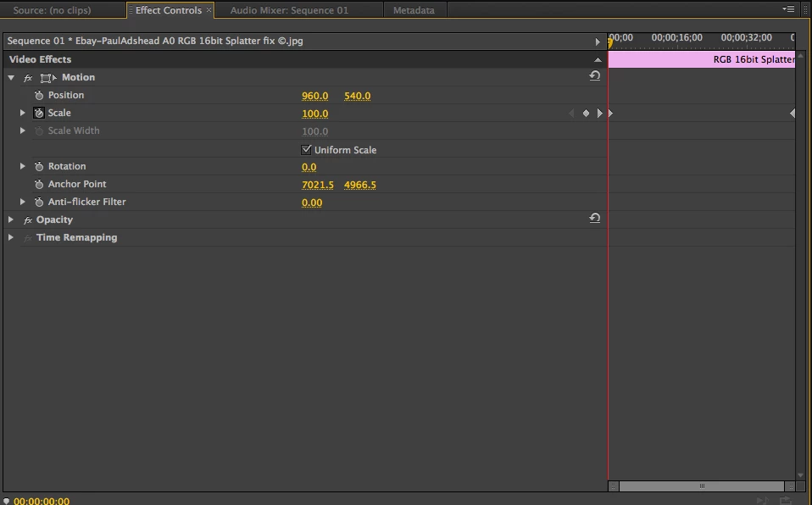
Task: Expand the Time Remapping effect group
Action: coord(10,237)
